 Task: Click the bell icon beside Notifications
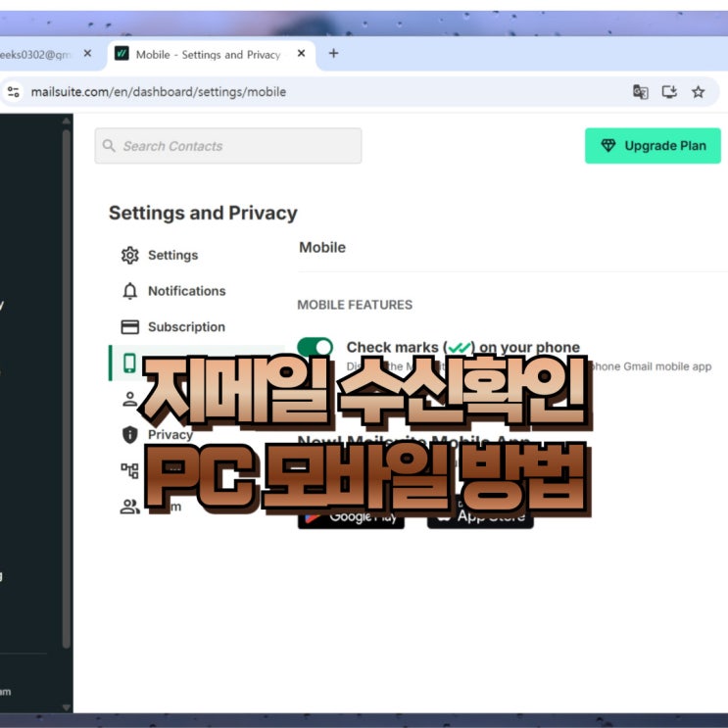point(130,291)
